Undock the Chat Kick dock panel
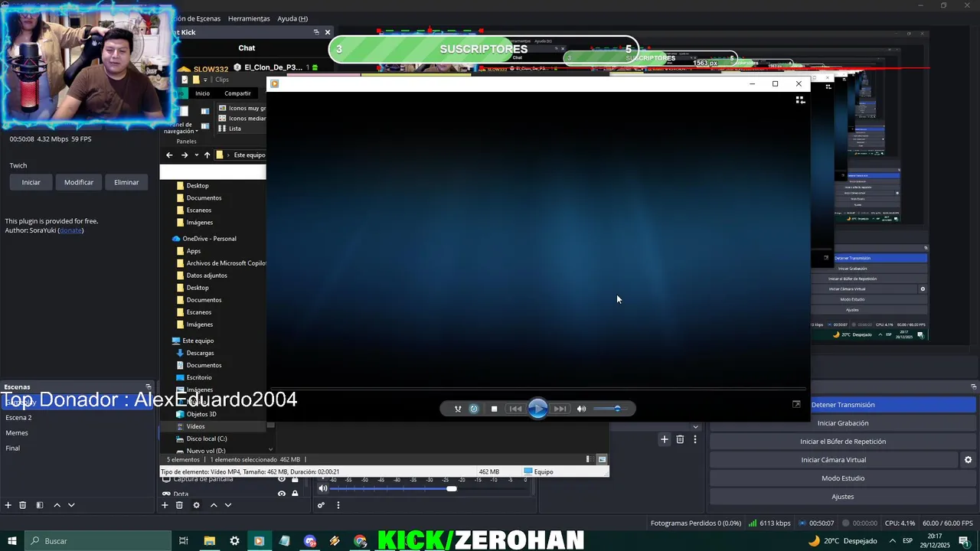This screenshot has width=980, height=551. click(316, 32)
